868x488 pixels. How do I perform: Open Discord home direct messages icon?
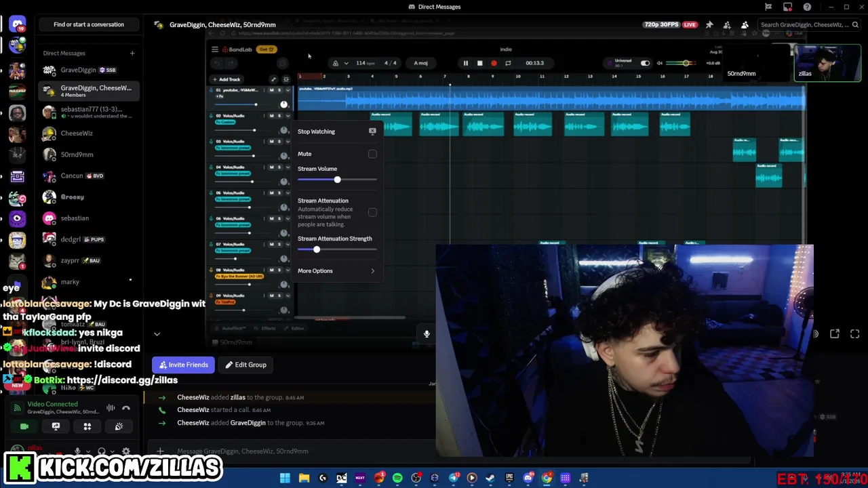pos(18,24)
